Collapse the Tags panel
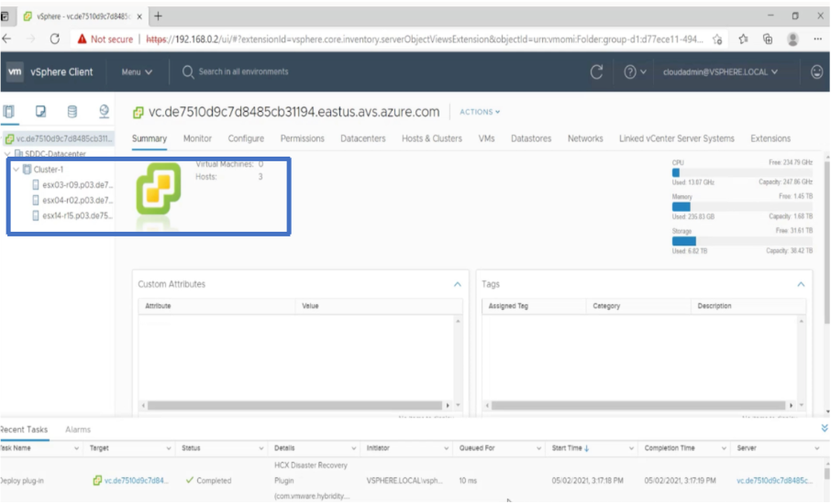The width and height of the screenshot is (831, 504). 801,284
